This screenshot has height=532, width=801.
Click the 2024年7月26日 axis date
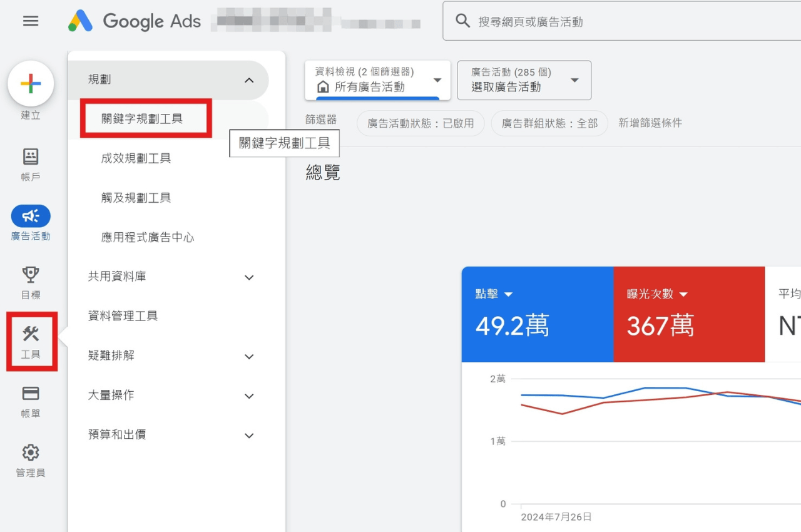point(556,517)
